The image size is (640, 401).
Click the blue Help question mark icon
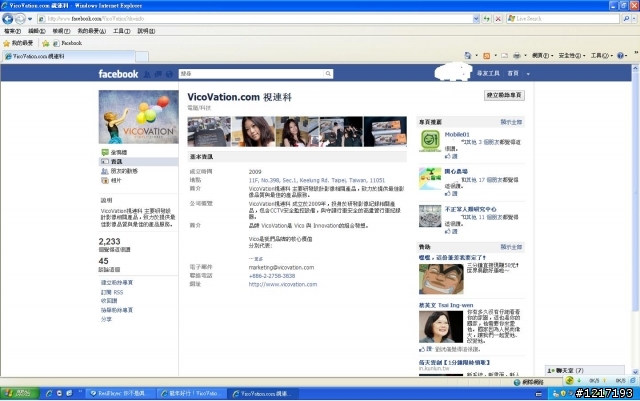tap(620, 56)
